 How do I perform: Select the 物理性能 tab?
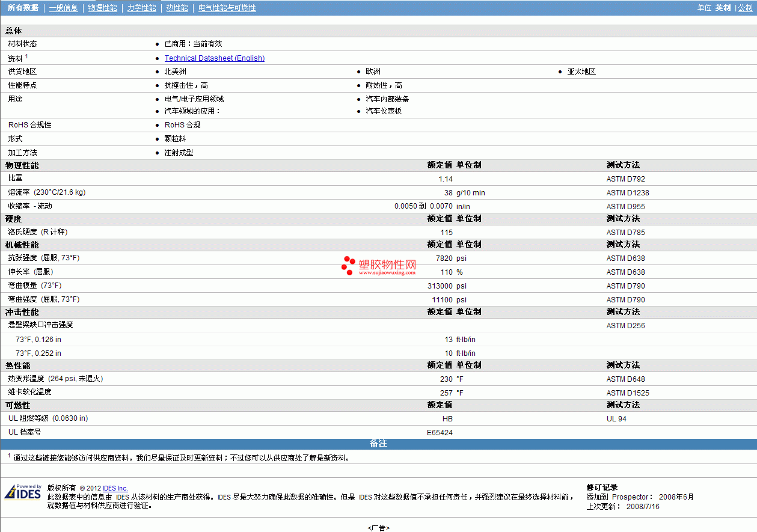102,8
